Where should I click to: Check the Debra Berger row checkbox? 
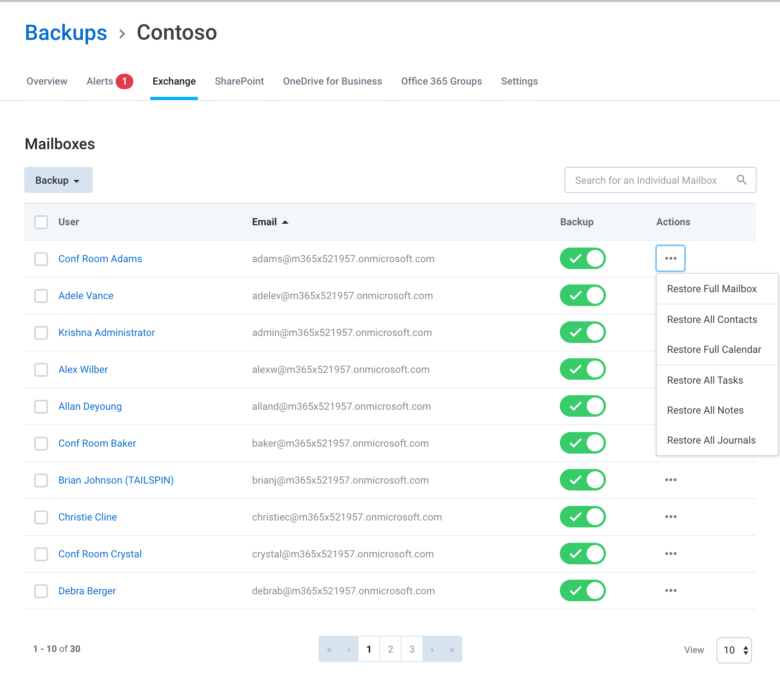point(41,591)
